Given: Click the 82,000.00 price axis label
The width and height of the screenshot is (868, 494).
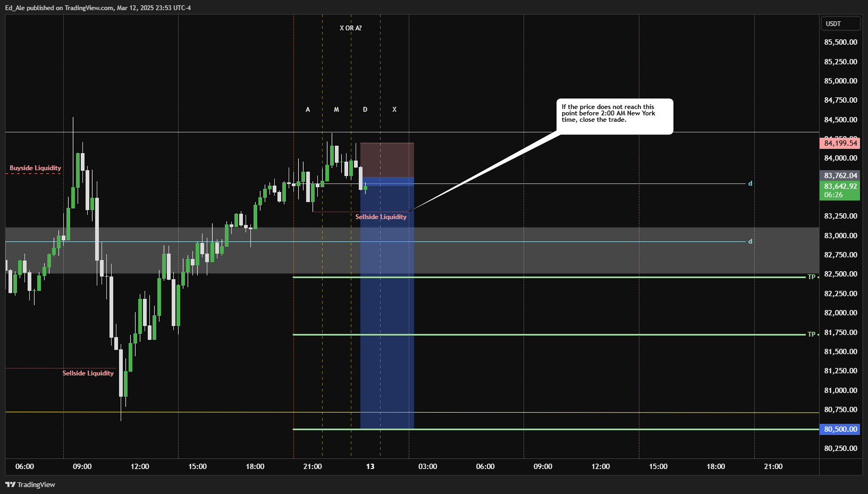Looking at the screenshot, I should coord(840,313).
